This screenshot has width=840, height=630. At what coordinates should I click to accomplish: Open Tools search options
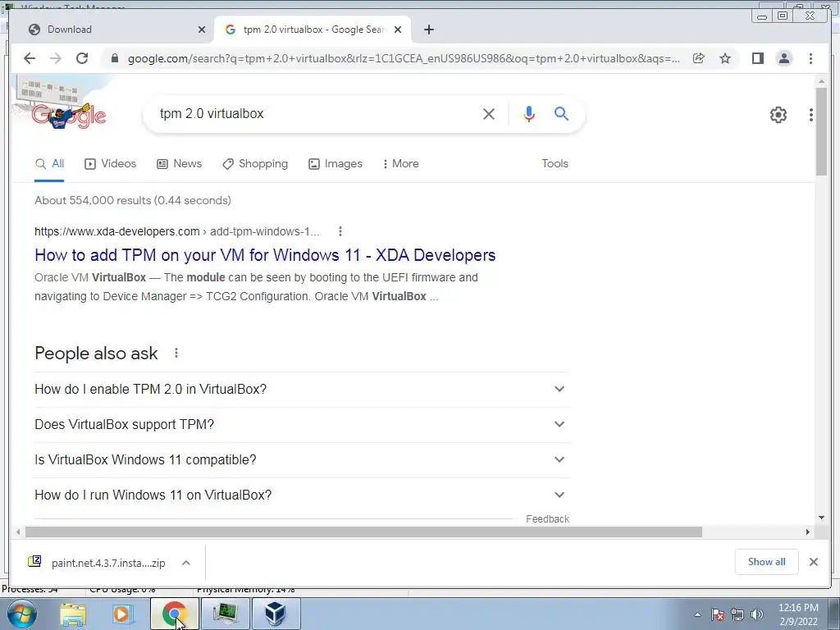[555, 164]
